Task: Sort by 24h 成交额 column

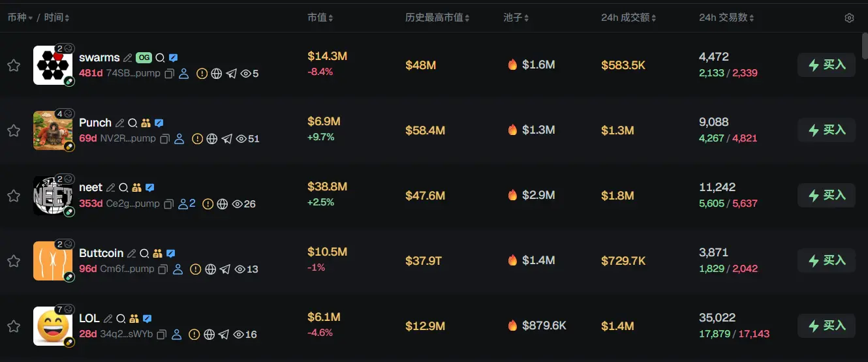Action: 628,18
